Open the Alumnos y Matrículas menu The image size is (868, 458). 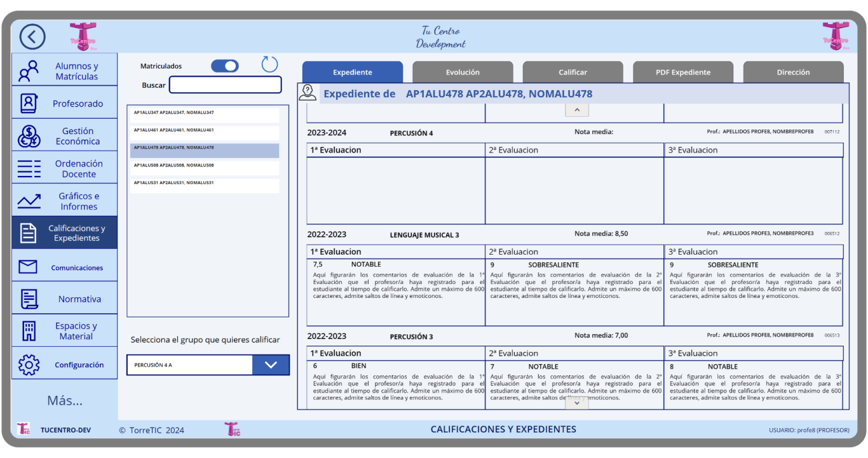(65, 71)
